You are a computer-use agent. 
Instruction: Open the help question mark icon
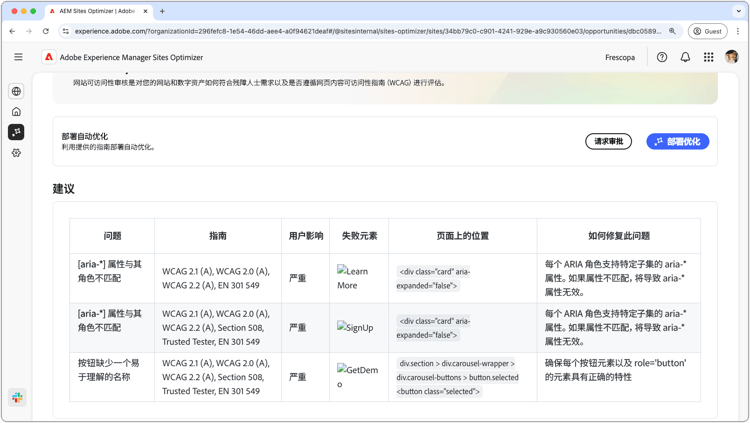[662, 57]
